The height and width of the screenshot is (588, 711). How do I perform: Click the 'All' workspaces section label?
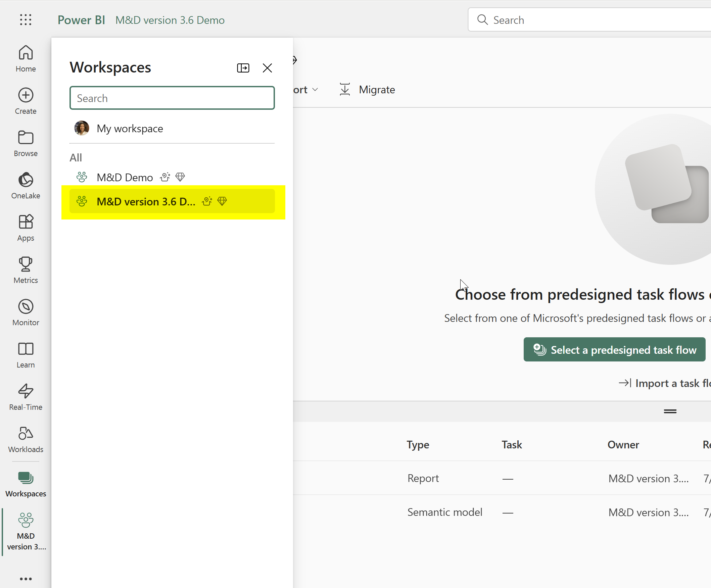click(x=76, y=157)
